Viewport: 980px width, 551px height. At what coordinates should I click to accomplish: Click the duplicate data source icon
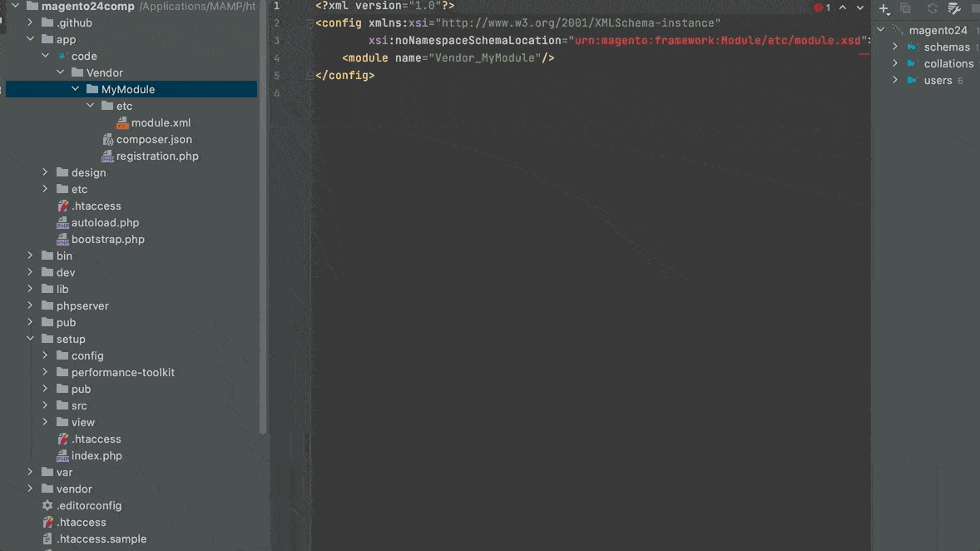pos(906,8)
